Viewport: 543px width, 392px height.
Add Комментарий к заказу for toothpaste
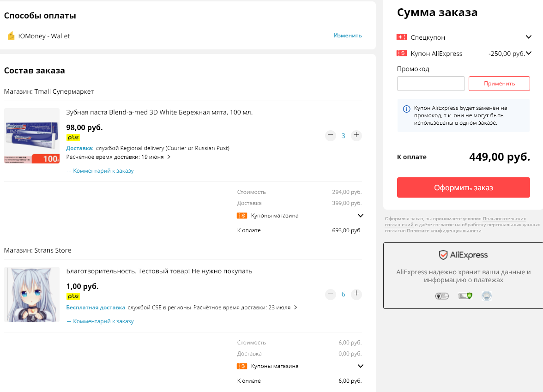(100, 171)
